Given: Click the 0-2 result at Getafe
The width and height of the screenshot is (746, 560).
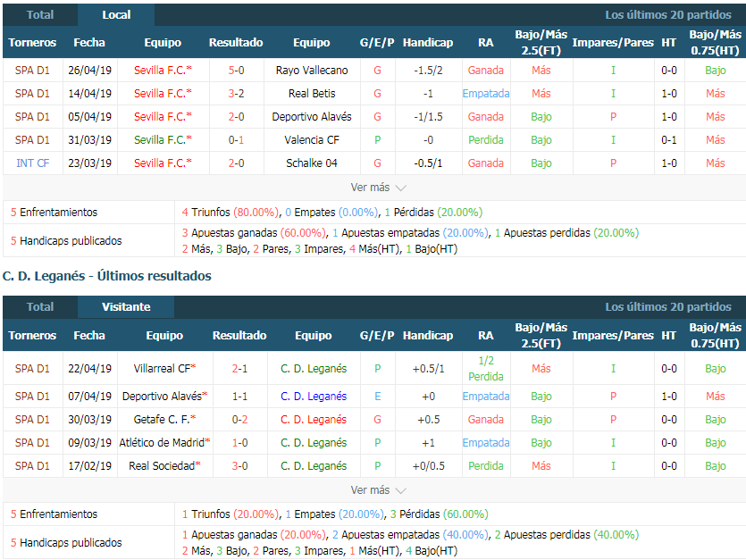Looking at the screenshot, I should pyautogui.click(x=239, y=420).
